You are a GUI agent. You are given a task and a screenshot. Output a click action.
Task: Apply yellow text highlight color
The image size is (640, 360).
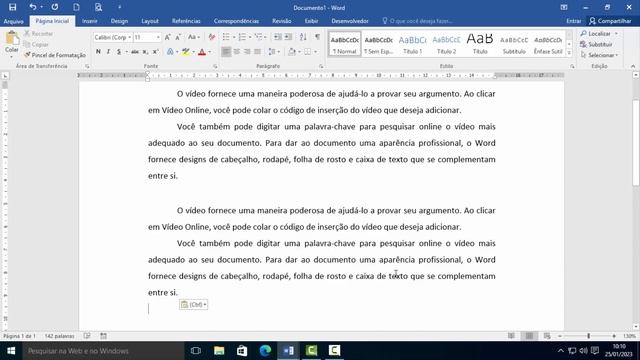[186, 52]
